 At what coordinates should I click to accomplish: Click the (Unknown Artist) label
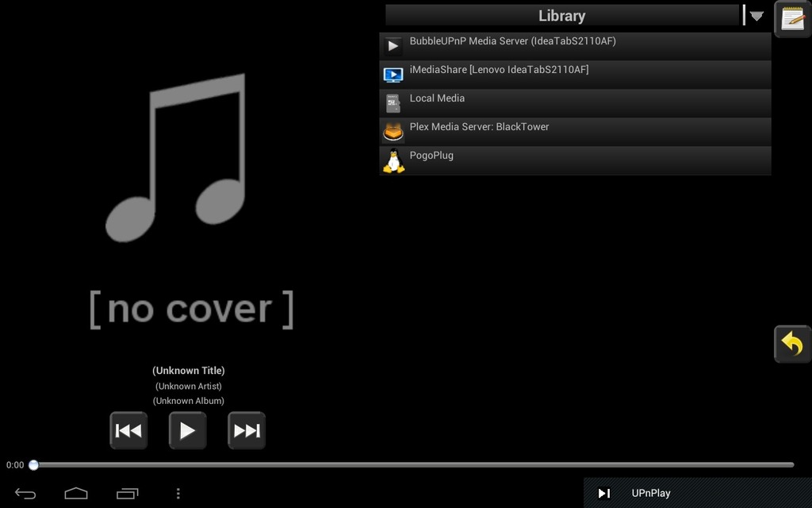coord(189,387)
